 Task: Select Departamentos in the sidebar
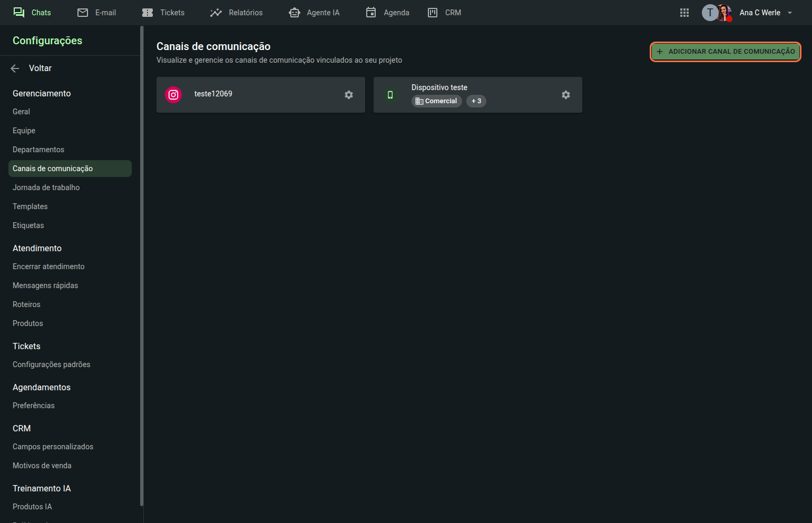click(x=38, y=150)
